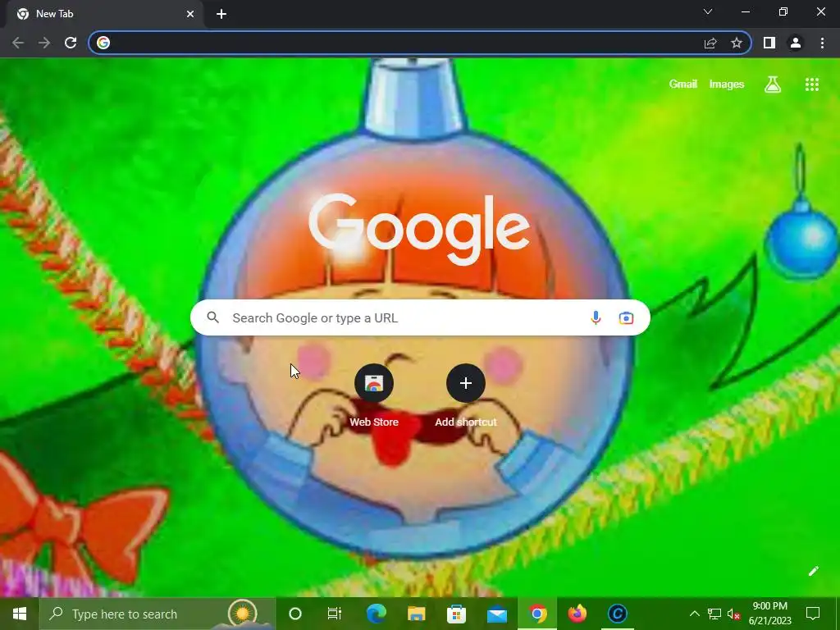
Task: Launch Microsoft Edge from the taskbar
Action: pyautogui.click(x=376, y=614)
